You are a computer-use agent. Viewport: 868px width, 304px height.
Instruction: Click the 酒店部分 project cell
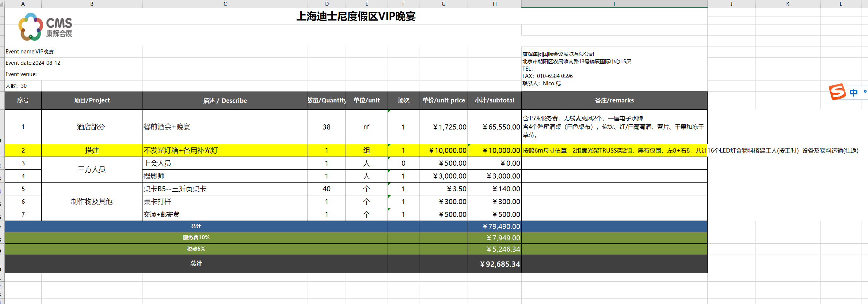pos(92,127)
